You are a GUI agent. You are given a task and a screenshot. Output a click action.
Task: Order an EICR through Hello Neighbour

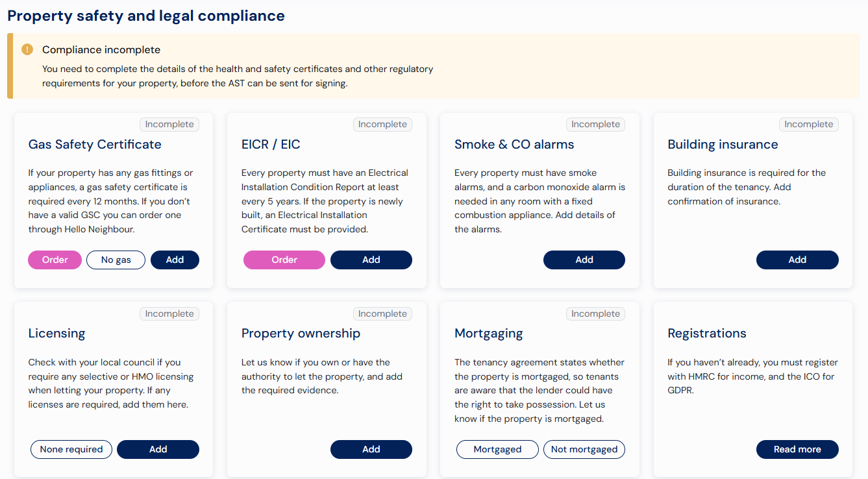click(284, 260)
